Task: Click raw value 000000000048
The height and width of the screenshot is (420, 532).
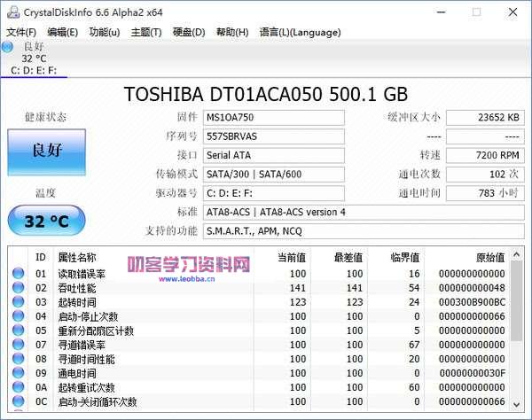Action: (472, 288)
